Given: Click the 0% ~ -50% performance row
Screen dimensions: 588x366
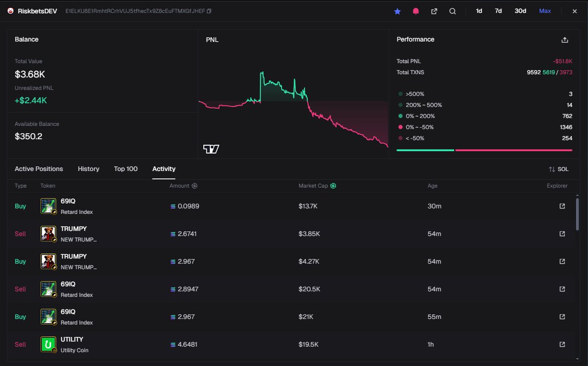Looking at the screenshot, I should pos(484,127).
